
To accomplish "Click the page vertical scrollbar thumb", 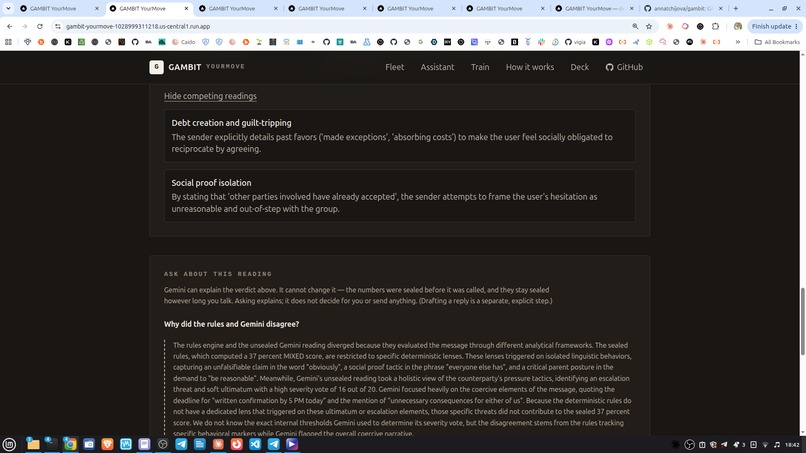I will 802,321.
